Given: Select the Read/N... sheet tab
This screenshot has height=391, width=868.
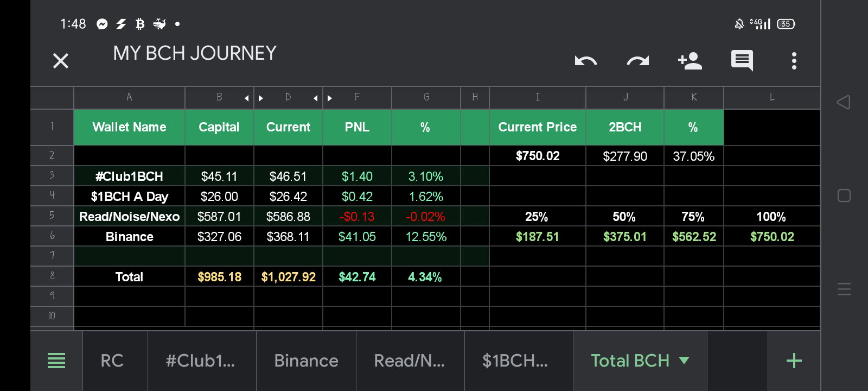Looking at the screenshot, I should pos(410,361).
